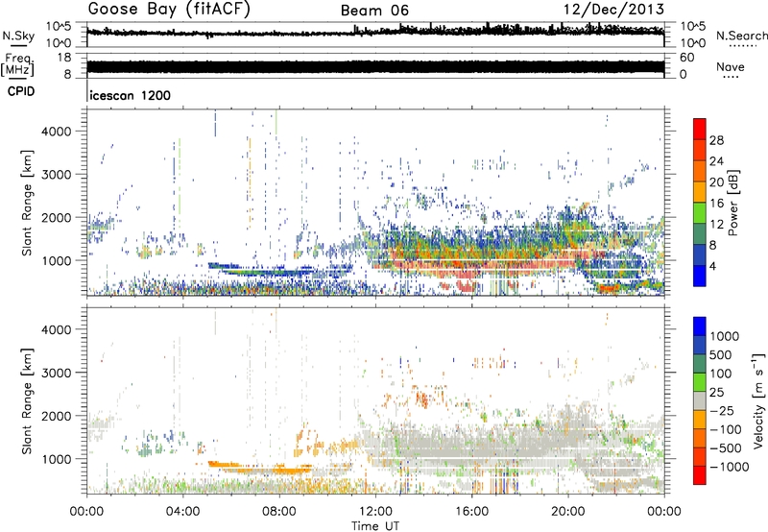Select the '16' power colorbar label
The width and height of the screenshot is (768, 532).
point(716,204)
